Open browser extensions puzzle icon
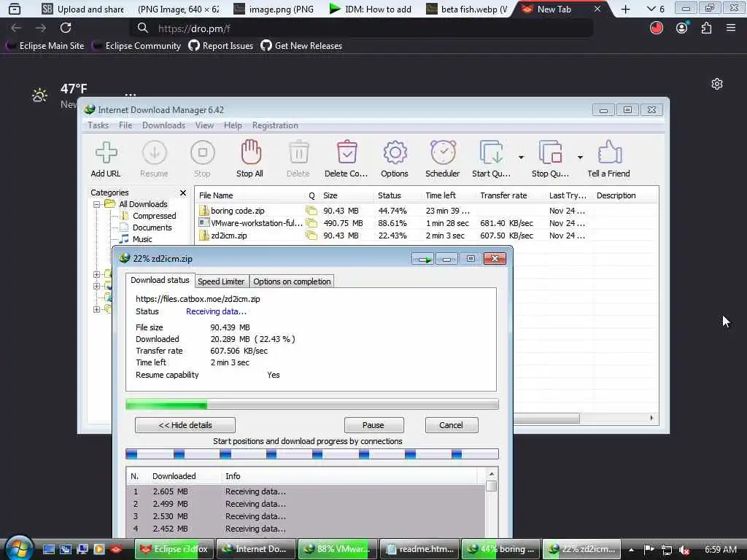Image resolution: width=747 pixels, height=560 pixels. coord(706,28)
